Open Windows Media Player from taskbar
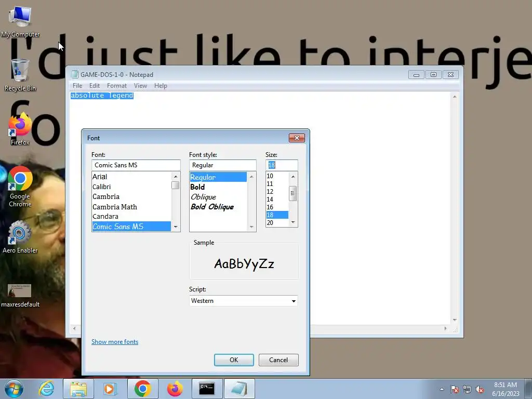The height and width of the screenshot is (399, 532). click(x=110, y=389)
